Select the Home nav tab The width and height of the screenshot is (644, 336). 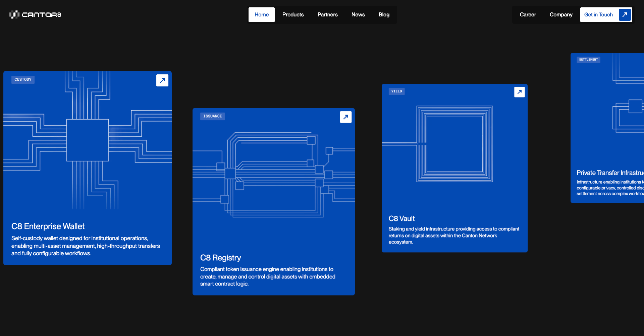(262, 15)
